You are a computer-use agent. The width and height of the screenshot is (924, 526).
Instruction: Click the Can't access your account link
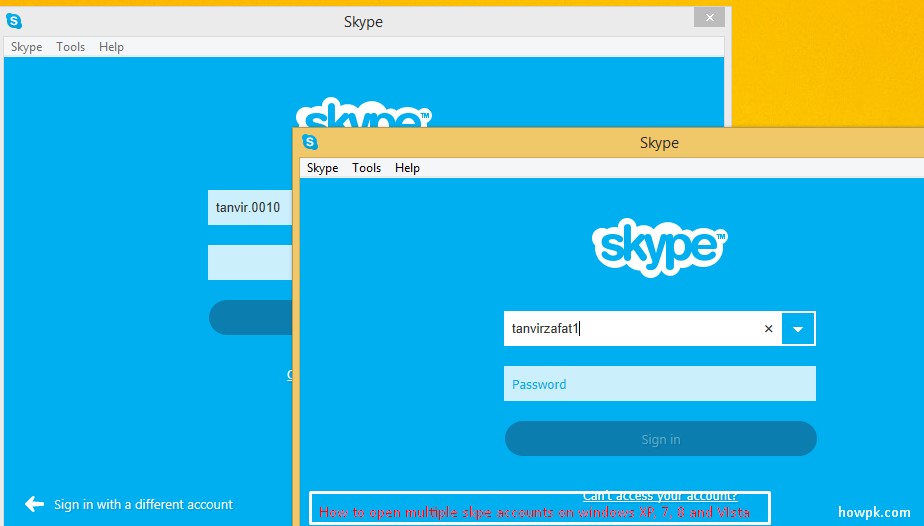[660, 496]
